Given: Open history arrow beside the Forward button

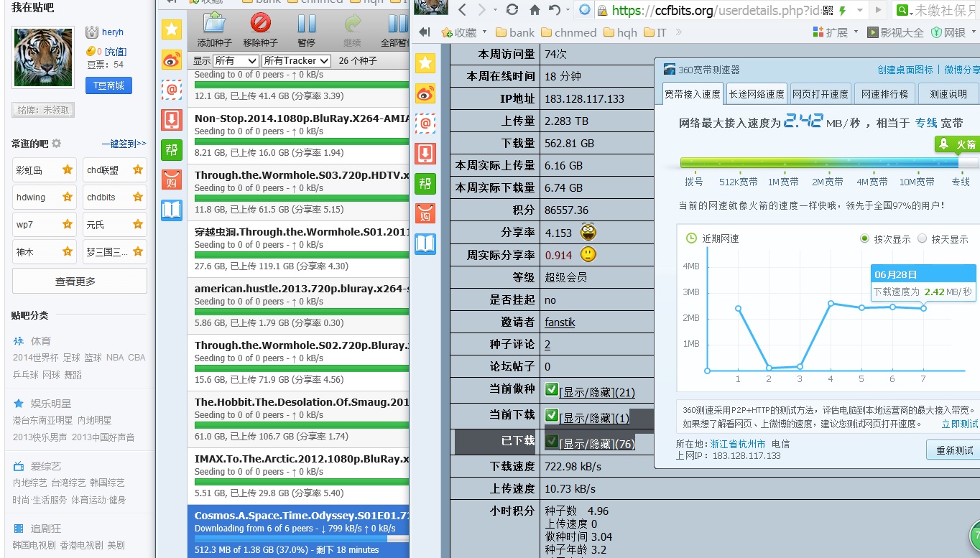Looking at the screenshot, I should pyautogui.click(x=494, y=10).
